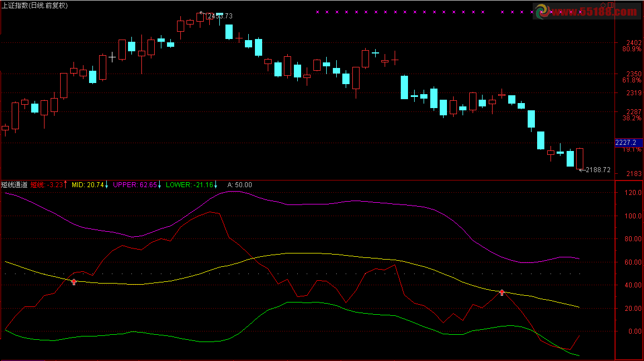Screen dimensions: 644x361
Task: Click the red buy-signal arrow on the left of the MID line
Action: tap(74, 282)
